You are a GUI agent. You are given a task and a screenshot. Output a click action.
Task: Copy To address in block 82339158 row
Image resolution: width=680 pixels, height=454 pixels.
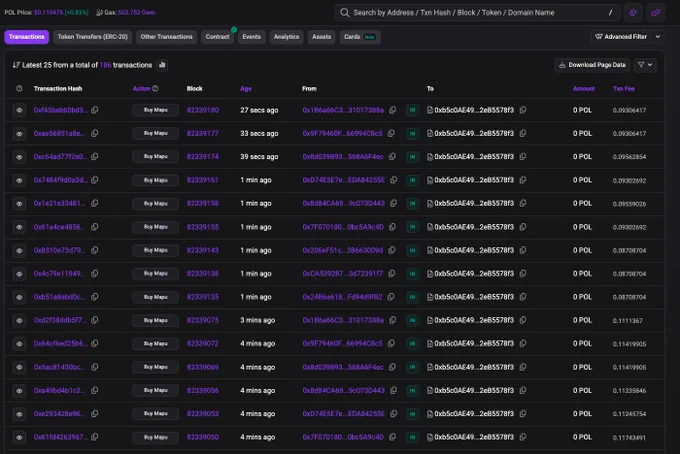click(523, 203)
